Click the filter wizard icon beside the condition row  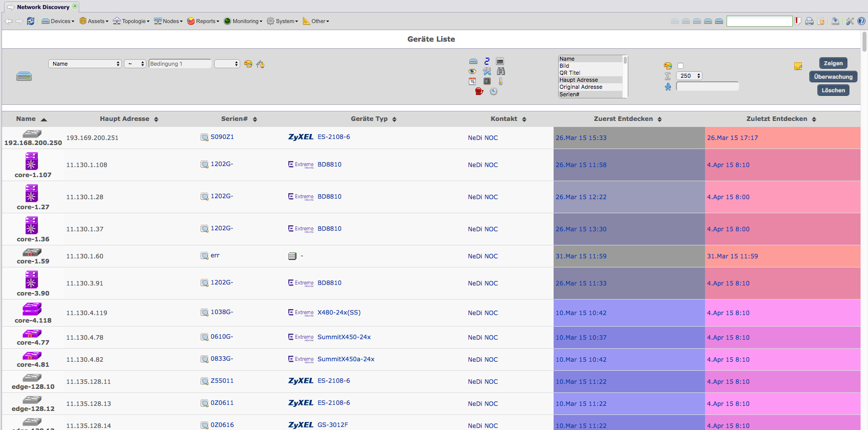tap(260, 64)
